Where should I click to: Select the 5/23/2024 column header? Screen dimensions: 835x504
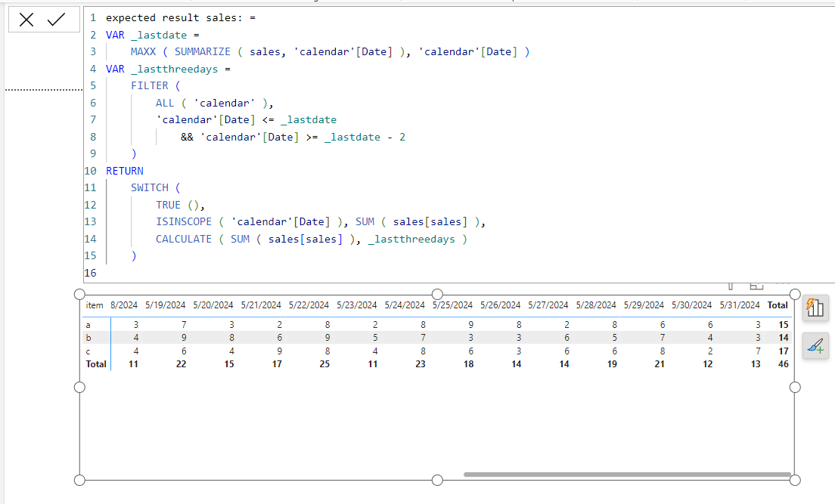357,305
